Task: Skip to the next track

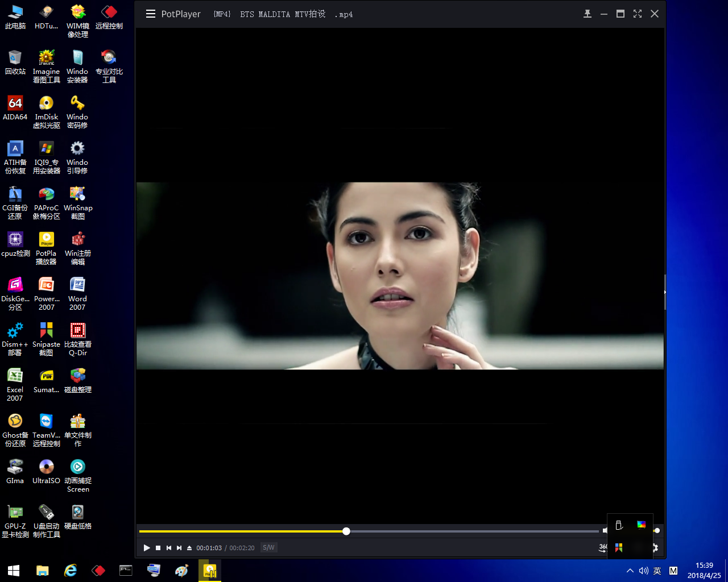Action: tap(179, 548)
